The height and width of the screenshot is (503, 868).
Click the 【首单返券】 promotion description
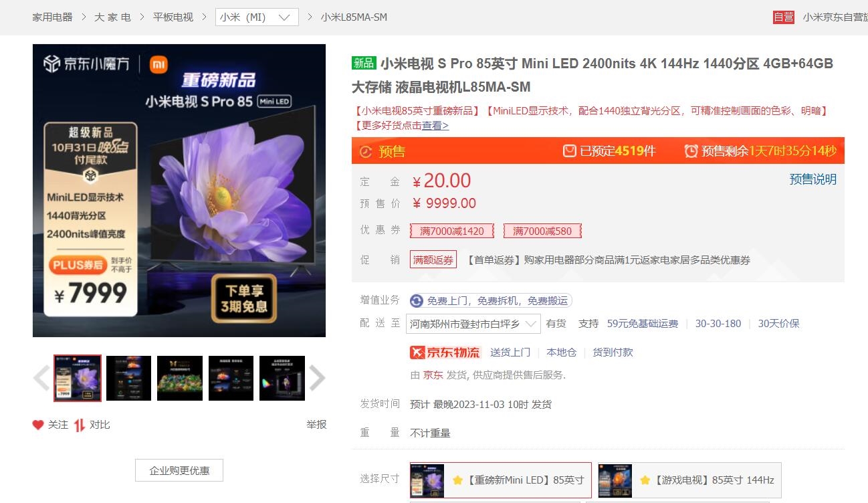tap(608, 260)
